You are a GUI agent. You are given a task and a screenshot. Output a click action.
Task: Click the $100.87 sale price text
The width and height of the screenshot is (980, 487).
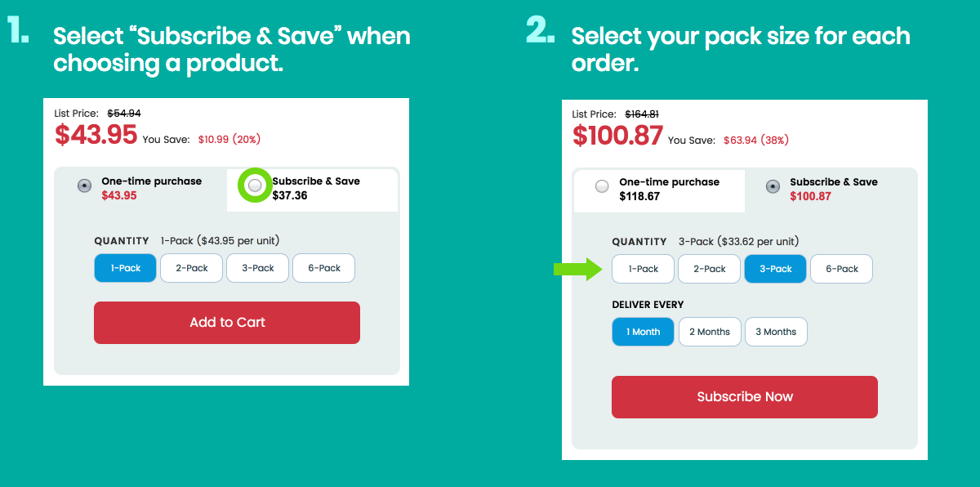click(x=617, y=136)
